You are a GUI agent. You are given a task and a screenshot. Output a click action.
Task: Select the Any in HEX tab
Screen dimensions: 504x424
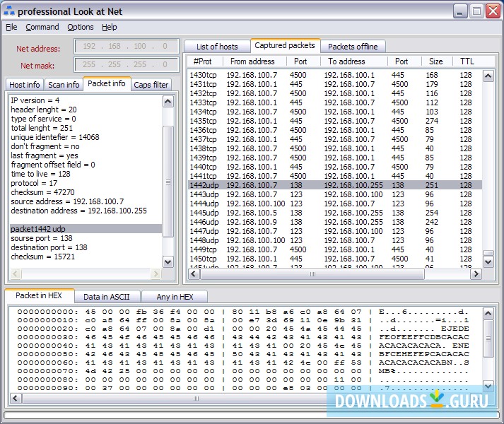click(175, 296)
